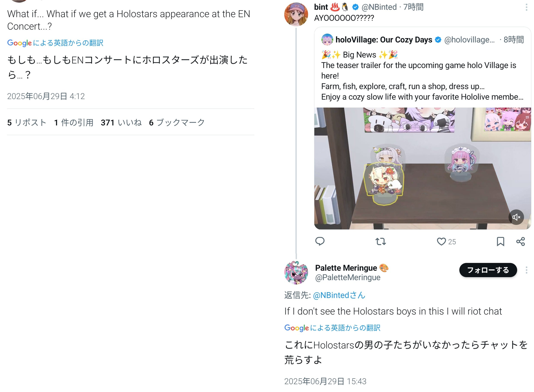The width and height of the screenshot is (534, 392).
Task: Click the フォローする follow button
Action: coord(488,270)
